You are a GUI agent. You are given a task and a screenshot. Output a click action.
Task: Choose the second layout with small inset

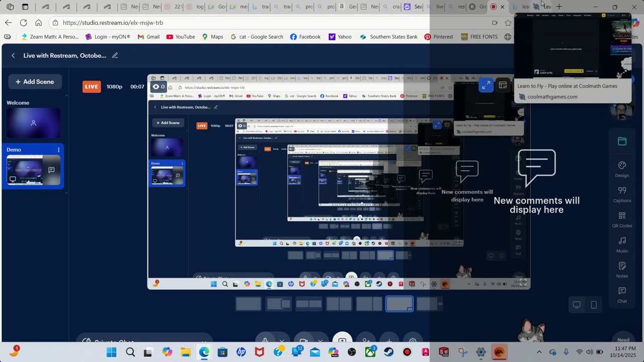tap(279, 304)
